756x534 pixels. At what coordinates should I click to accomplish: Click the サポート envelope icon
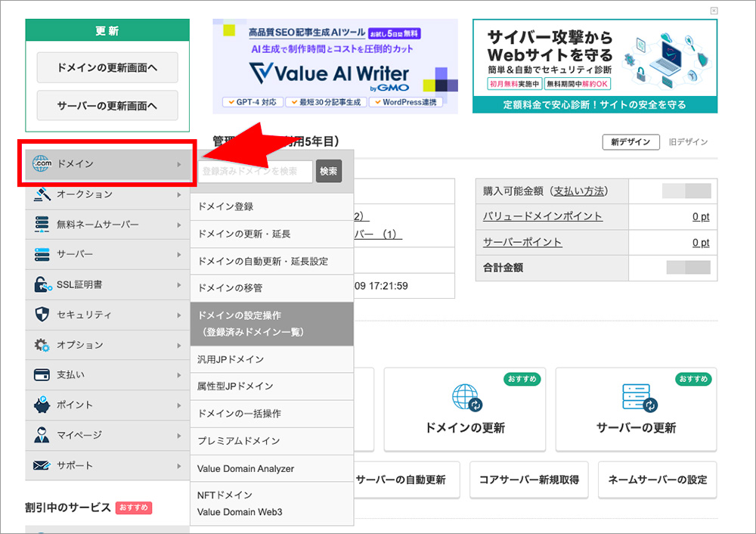tap(42, 465)
